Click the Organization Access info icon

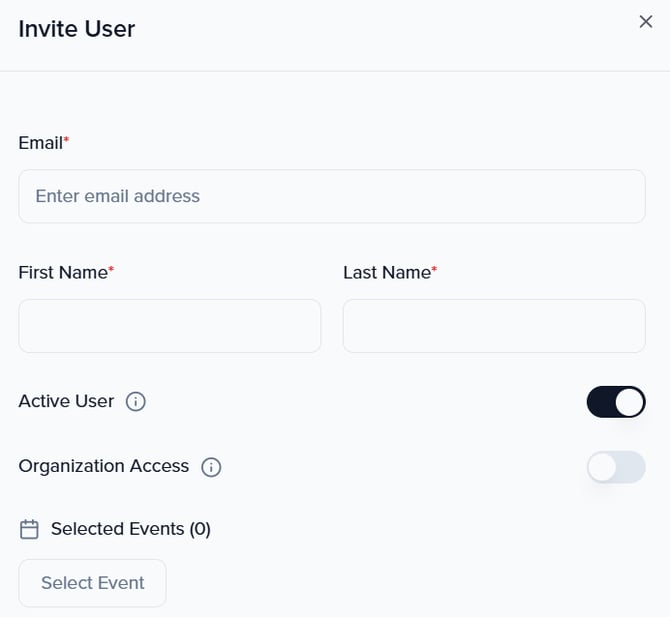211,467
